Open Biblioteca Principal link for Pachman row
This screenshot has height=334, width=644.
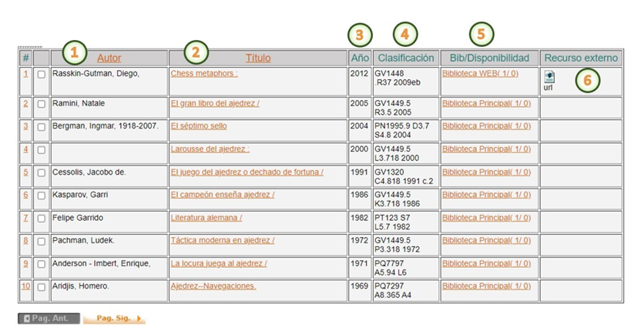[486, 240]
